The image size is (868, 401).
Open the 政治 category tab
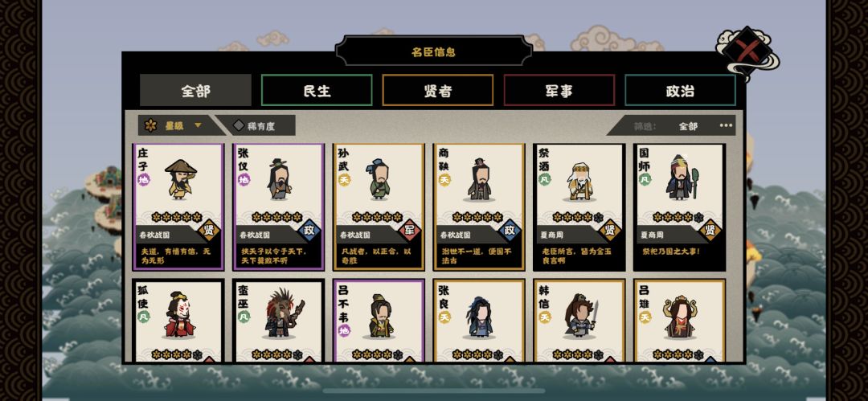click(x=681, y=90)
